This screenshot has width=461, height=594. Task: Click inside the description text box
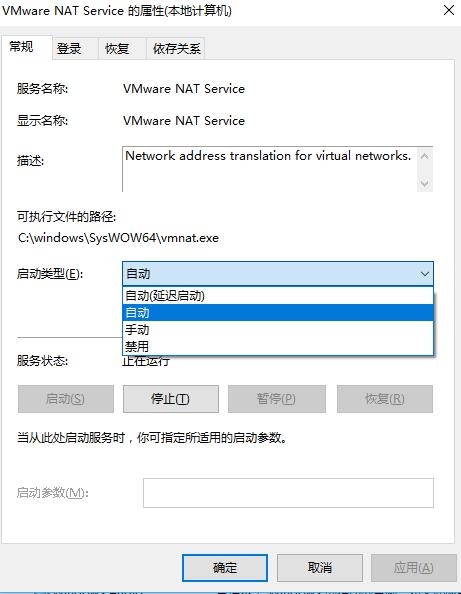[x=270, y=169]
